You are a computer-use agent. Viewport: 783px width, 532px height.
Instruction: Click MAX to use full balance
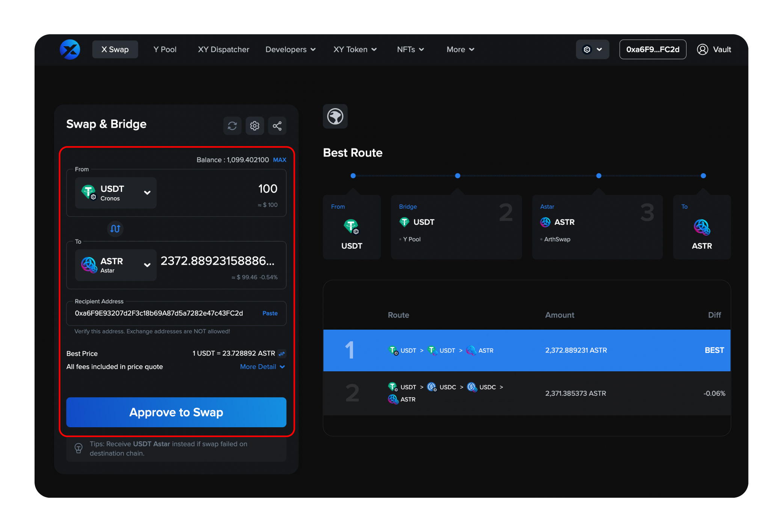coord(279,160)
